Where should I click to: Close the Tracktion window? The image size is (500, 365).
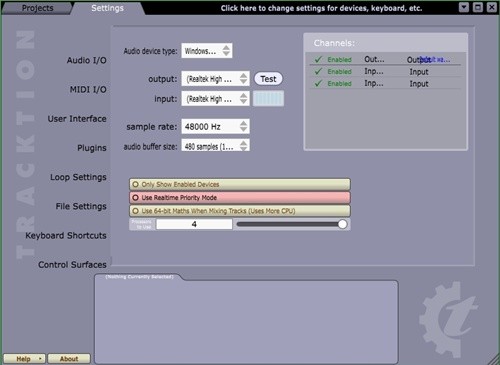coord(492,7)
